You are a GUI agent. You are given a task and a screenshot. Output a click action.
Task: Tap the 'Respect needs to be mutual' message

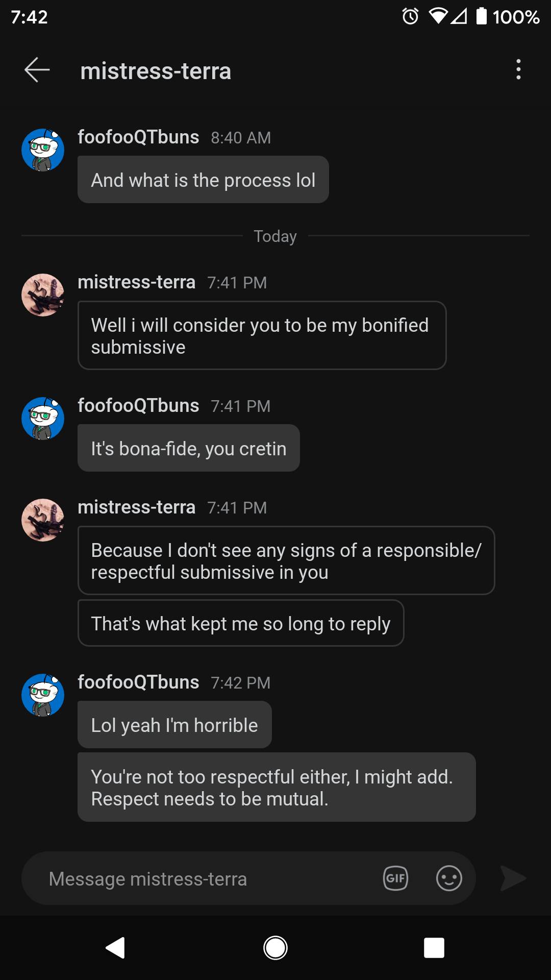276,787
